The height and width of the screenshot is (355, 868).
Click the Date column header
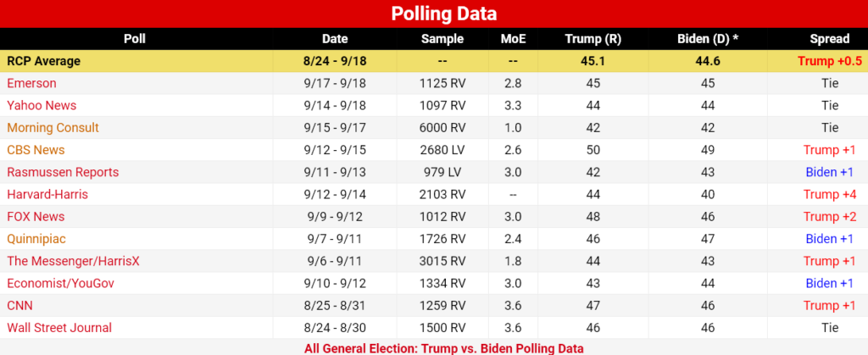click(x=335, y=39)
